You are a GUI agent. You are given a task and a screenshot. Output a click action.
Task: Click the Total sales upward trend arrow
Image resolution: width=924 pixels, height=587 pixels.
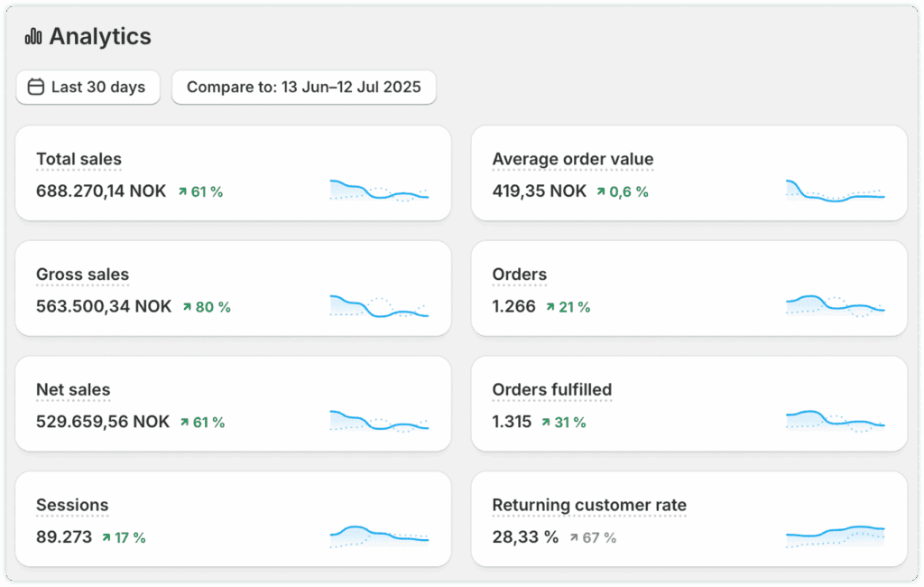(x=183, y=191)
